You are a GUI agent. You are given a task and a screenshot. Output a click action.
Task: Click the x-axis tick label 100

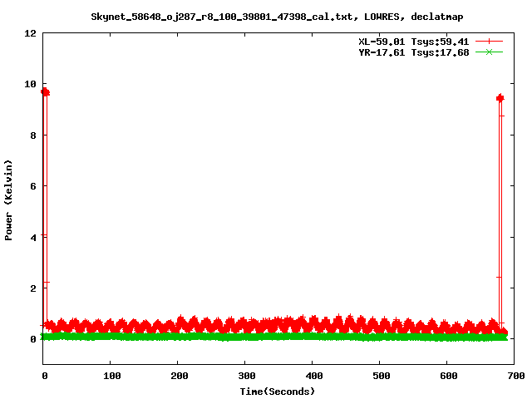112,376
